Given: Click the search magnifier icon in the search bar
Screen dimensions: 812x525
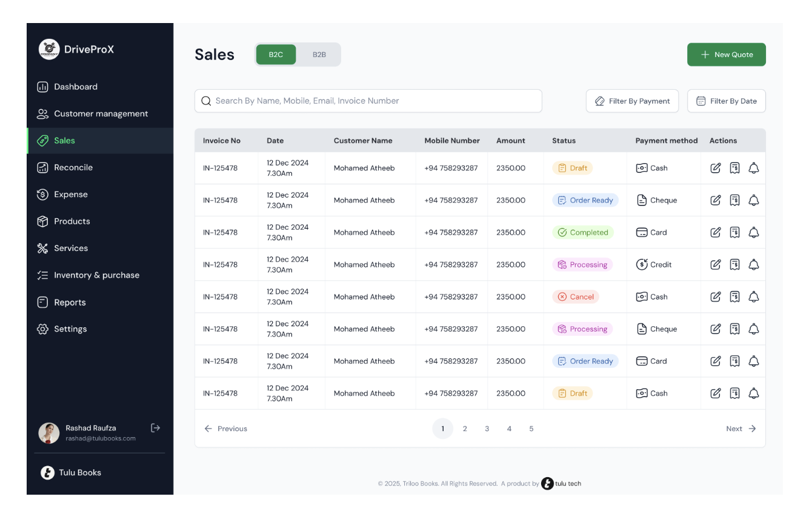Looking at the screenshot, I should (x=206, y=101).
